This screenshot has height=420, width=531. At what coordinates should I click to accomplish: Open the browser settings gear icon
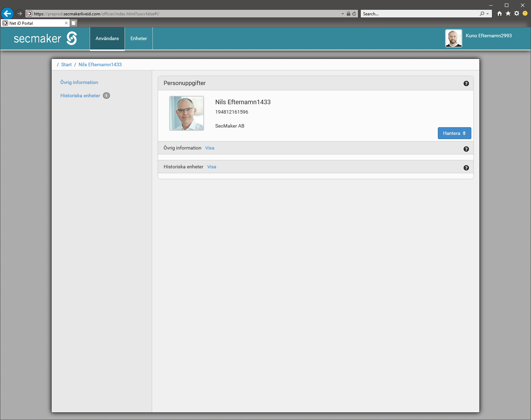coord(517,14)
